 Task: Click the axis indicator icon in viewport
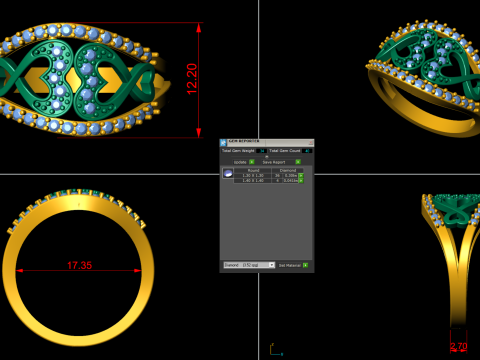point(276,350)
